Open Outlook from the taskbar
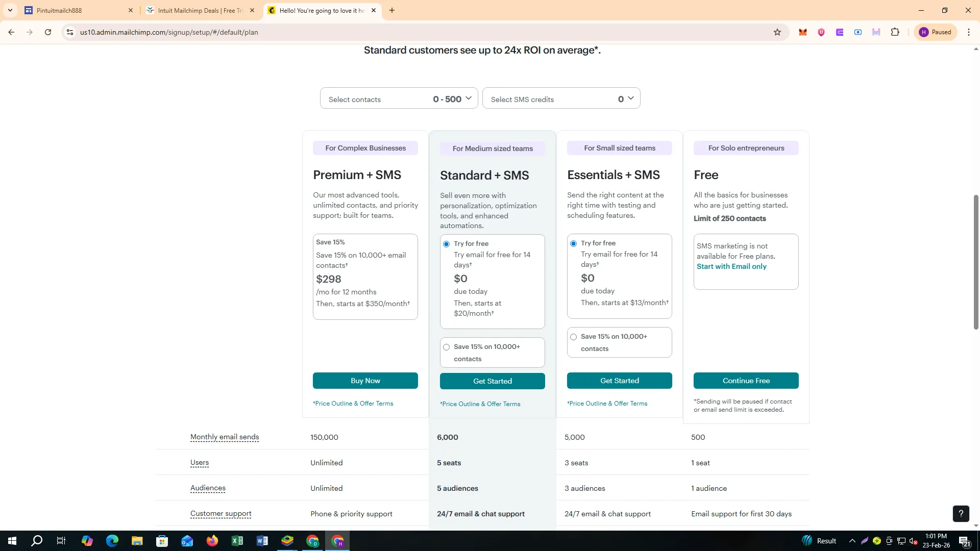The width and height of the screenshot is (980, 551). point(187,541)
